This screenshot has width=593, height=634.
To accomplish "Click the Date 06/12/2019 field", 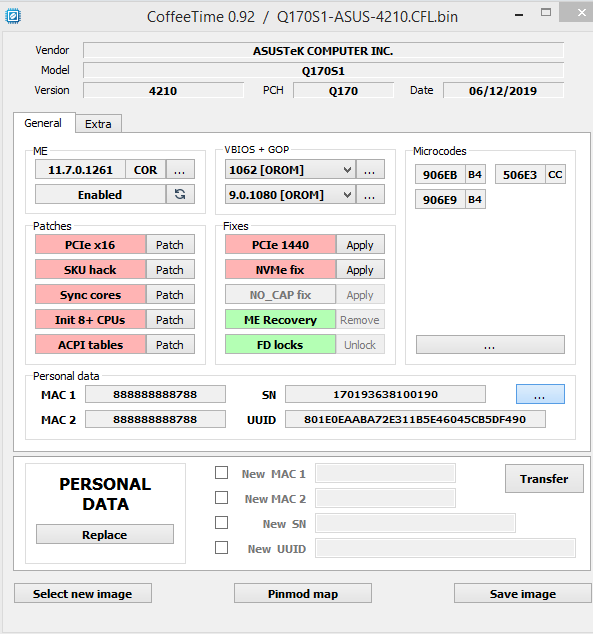I will [x=503, y=91].
